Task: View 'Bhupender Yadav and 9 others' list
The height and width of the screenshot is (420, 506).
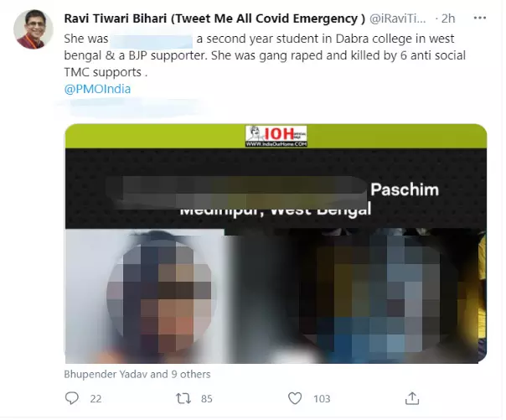Action: (137, 374)
